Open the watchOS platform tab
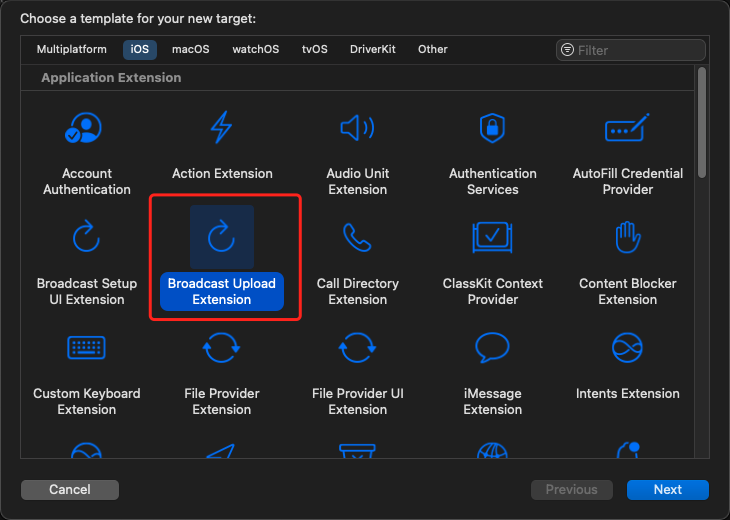This screenshot has height=520, width=730. click(255, 49)
